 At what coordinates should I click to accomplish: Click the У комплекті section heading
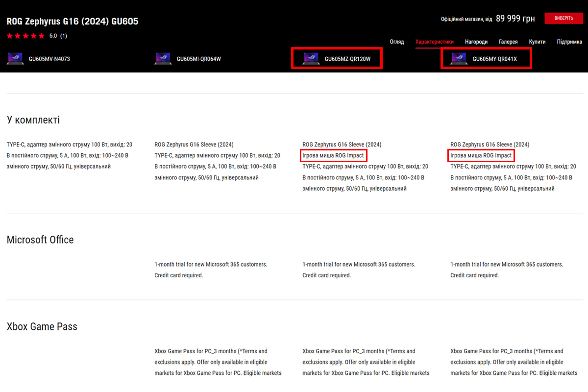click(33, 120)
